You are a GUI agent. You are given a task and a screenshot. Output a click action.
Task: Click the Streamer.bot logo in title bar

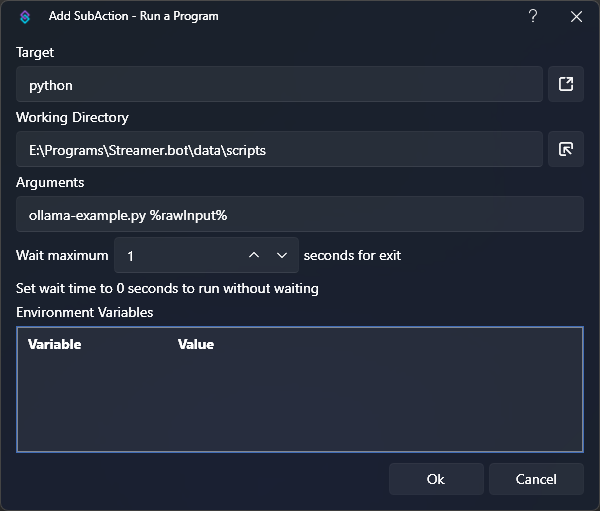[26, 17]
